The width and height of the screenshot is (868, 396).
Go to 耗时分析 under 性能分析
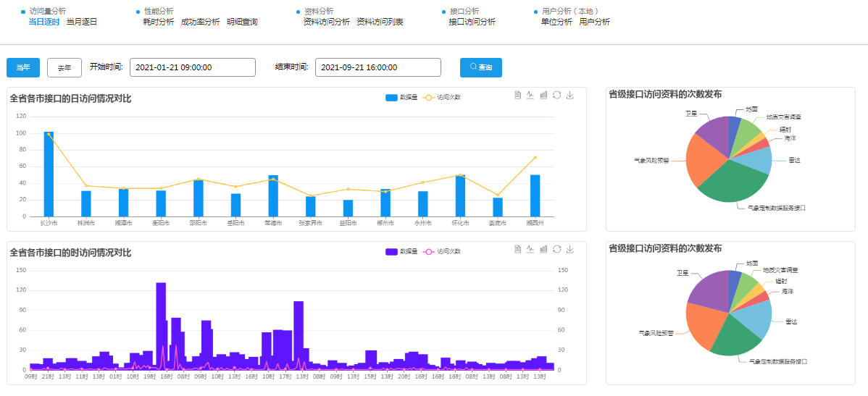(x=159, y=22)
